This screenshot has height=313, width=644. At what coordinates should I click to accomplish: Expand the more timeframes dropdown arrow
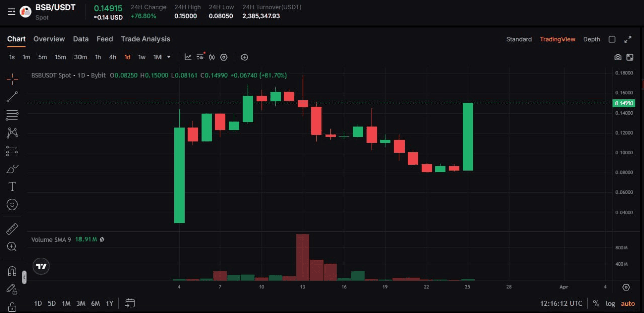[x=169, y=57]
